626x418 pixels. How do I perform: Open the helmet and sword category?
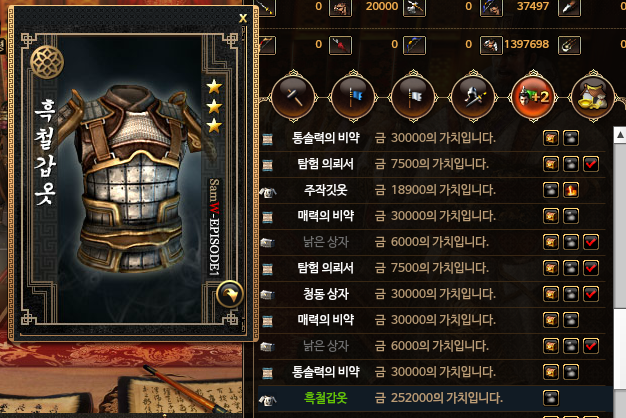tap(473, 97)
